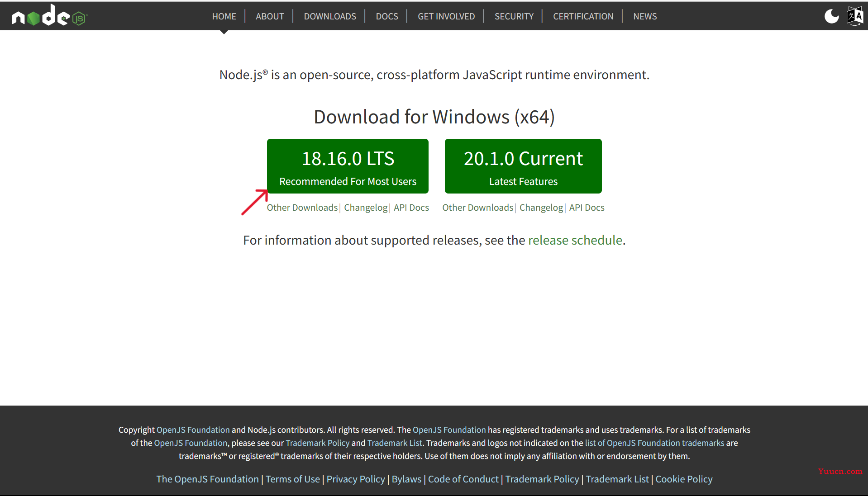The image size is (868, 496).
Task: Open Cookie Policy footer link
Action: [684, 479]
